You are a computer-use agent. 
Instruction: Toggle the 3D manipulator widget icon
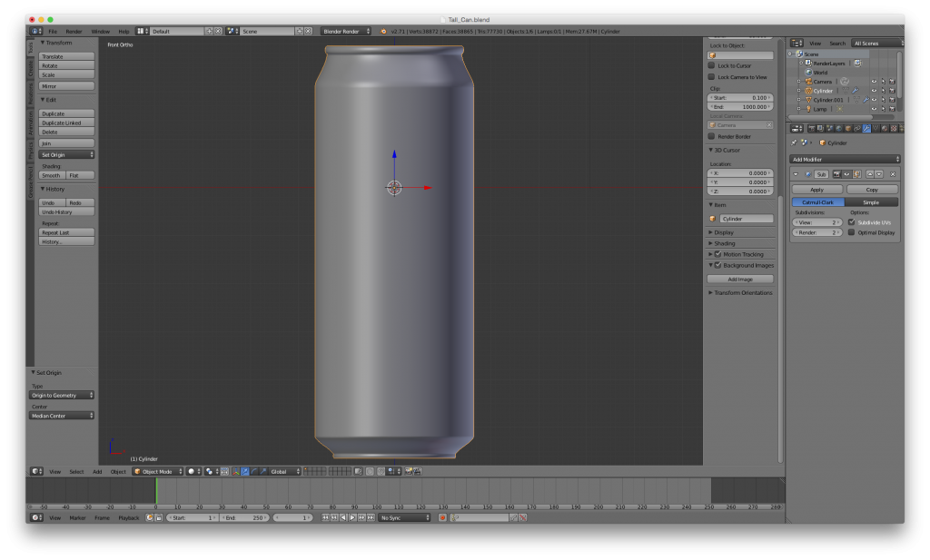point(235,471)
